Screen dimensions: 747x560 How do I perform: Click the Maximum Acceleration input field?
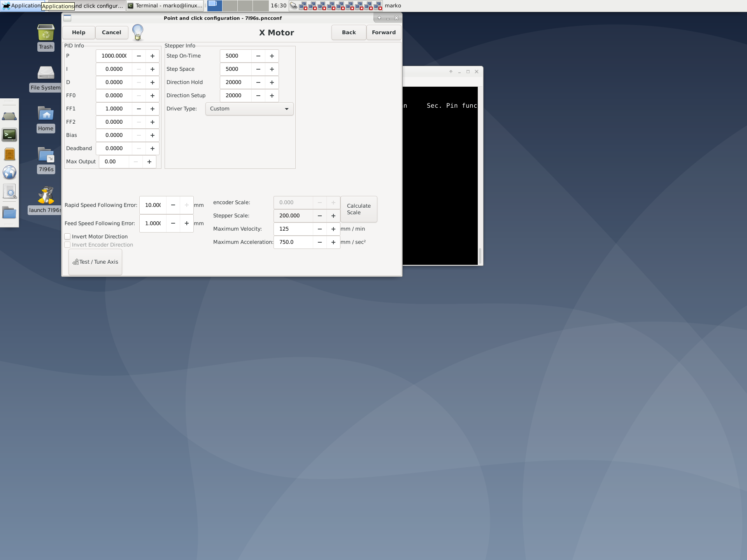pyautogui.click(x=293, y=242)
